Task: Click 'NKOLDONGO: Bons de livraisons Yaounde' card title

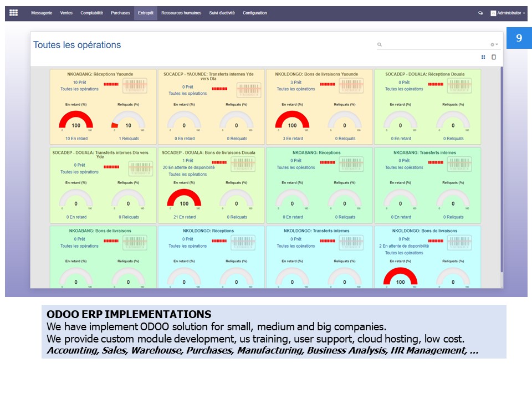Action: click(316, 74)
